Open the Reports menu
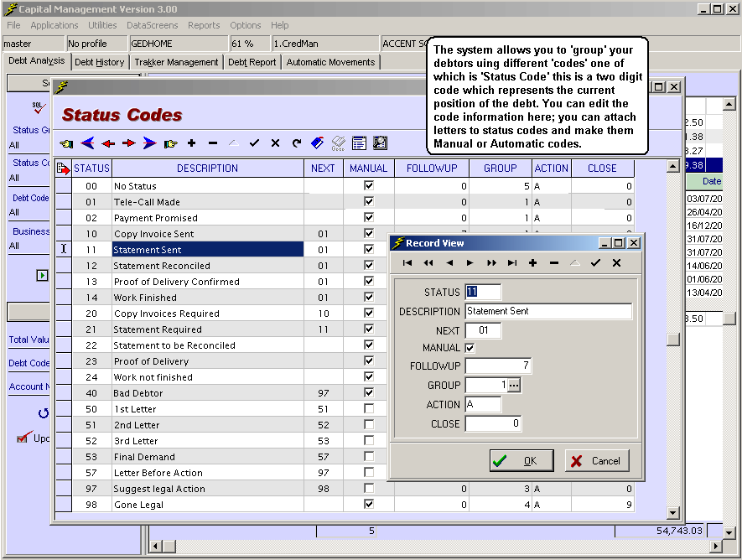Image resolution: width=742 pixels, height=560 pixels. pos(204,25)
